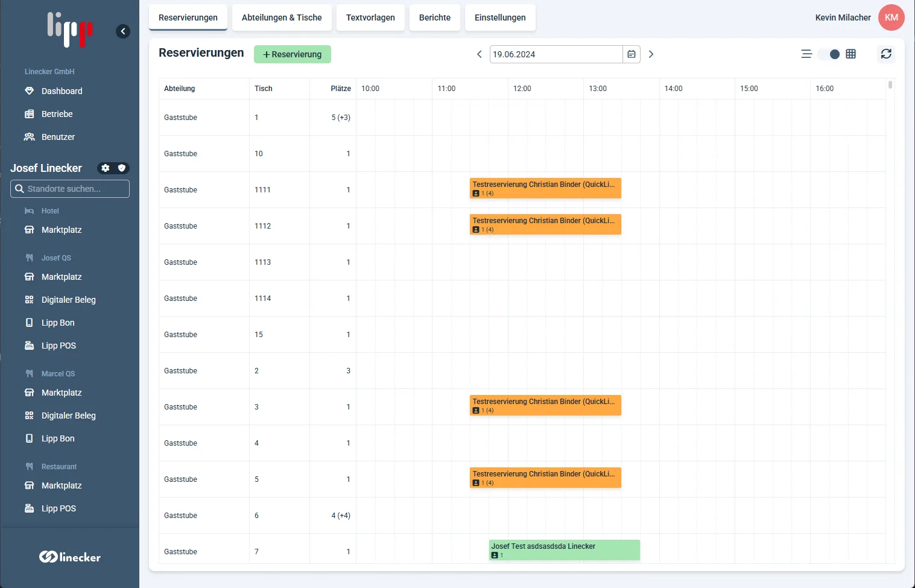Viewport: 915px width, 588px height.
Task: Switch to list view icon
Action: coord(806,54)
